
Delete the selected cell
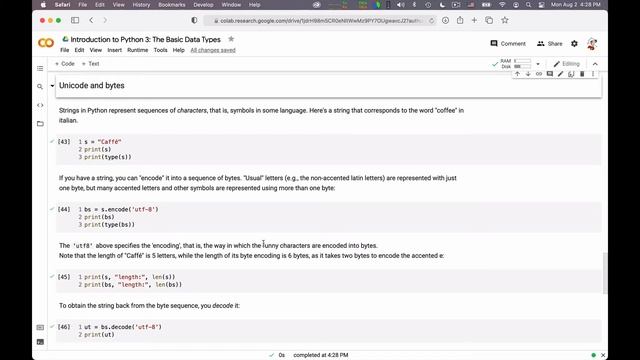(582, 74)
